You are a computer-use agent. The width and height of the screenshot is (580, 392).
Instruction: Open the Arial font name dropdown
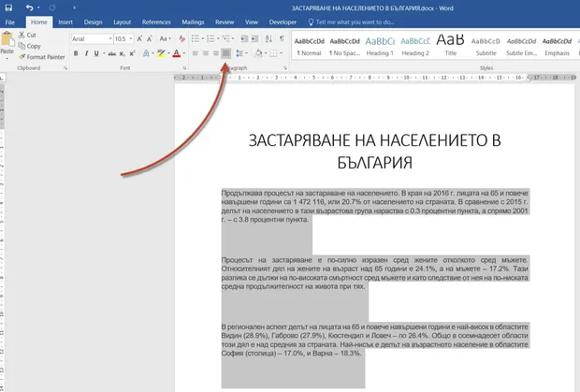coord(110,38)
